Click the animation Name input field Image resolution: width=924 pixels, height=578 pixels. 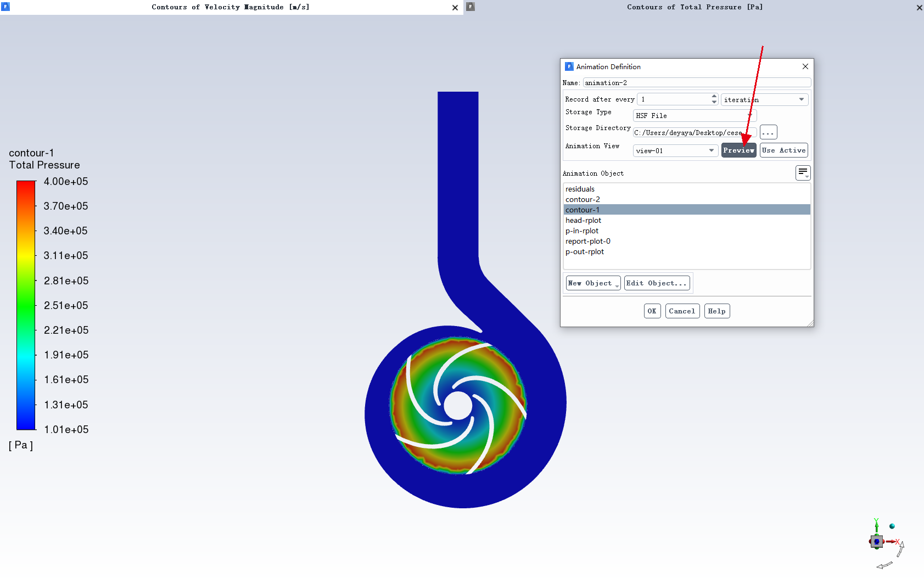click(x=696, y=83)
